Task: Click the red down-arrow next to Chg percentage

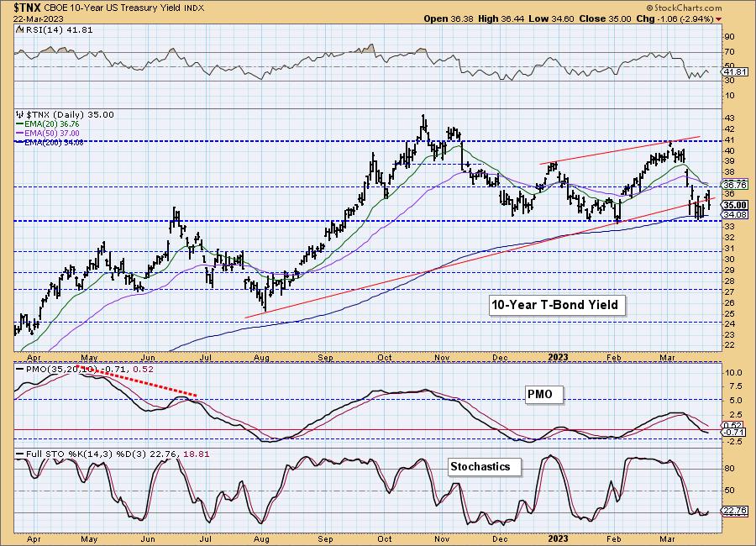Action: [719, 19]
